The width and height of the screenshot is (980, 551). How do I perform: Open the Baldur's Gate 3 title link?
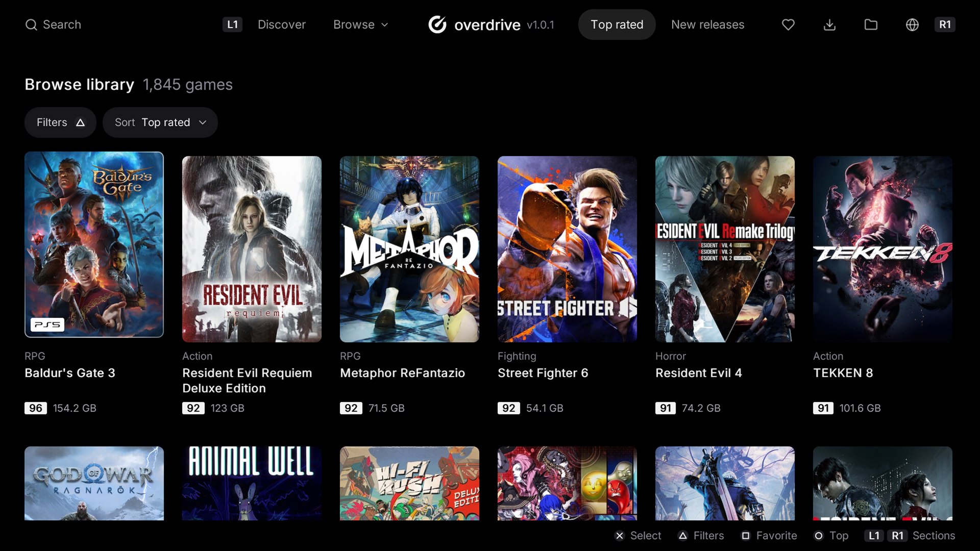(70, 373)
